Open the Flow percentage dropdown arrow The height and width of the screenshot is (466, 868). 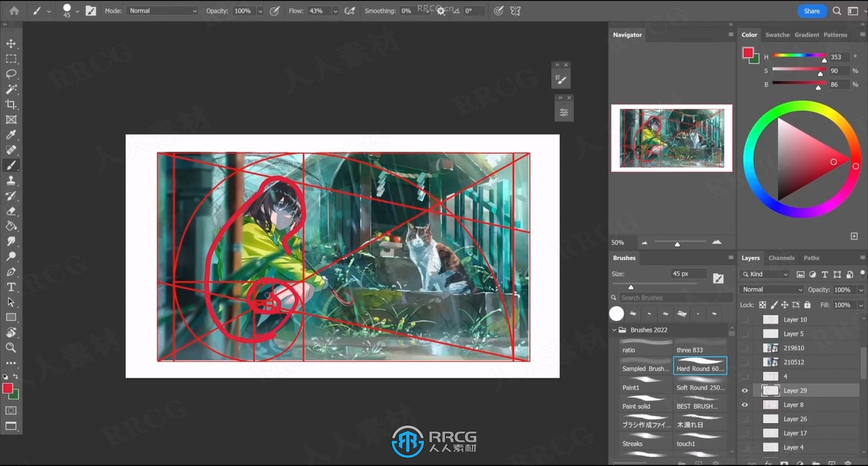335,11
